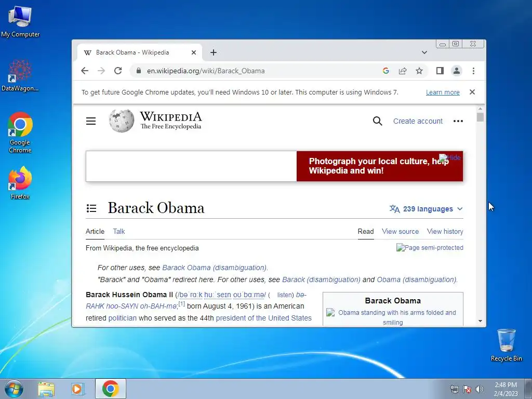Switch to the Talk tab
The height and width of the screenshot is (399, 532).
(119, 231)
